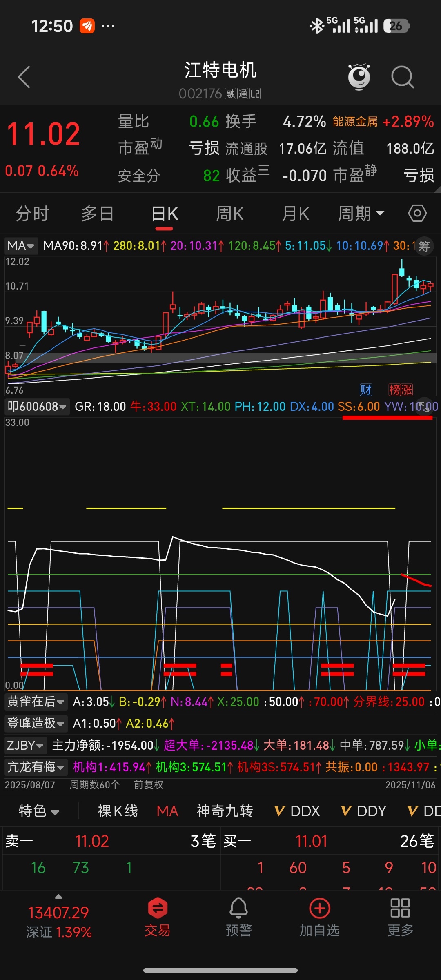Switch to 月K monthly tab
Image resolution: width=441 pixels, height=980 pixels.
click(x=296, y=214)
